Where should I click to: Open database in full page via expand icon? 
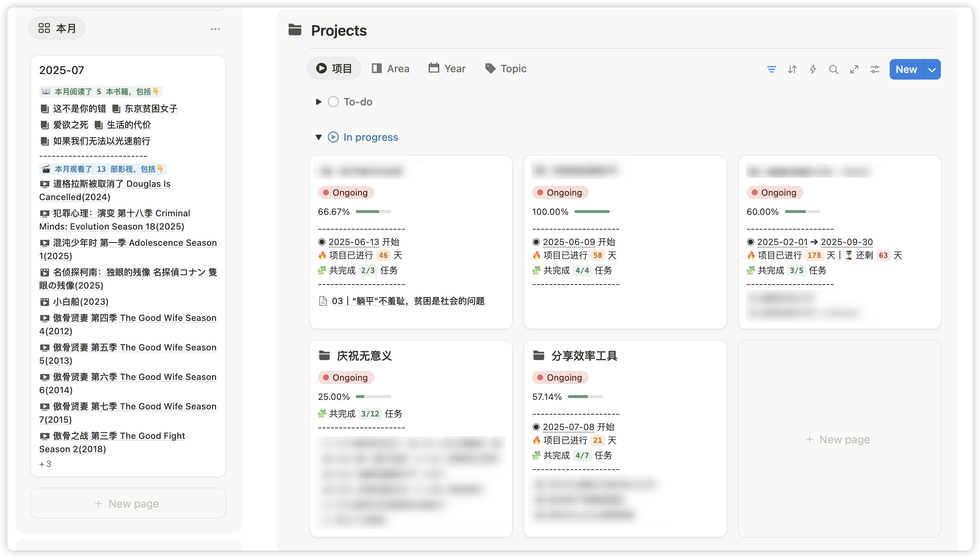pyautogui.click(x=854, y=69)
